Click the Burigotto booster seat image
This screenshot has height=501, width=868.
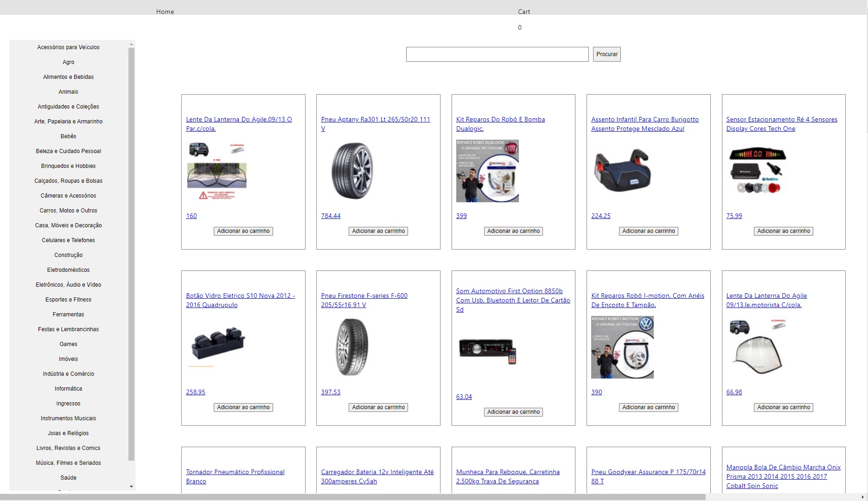622,171
